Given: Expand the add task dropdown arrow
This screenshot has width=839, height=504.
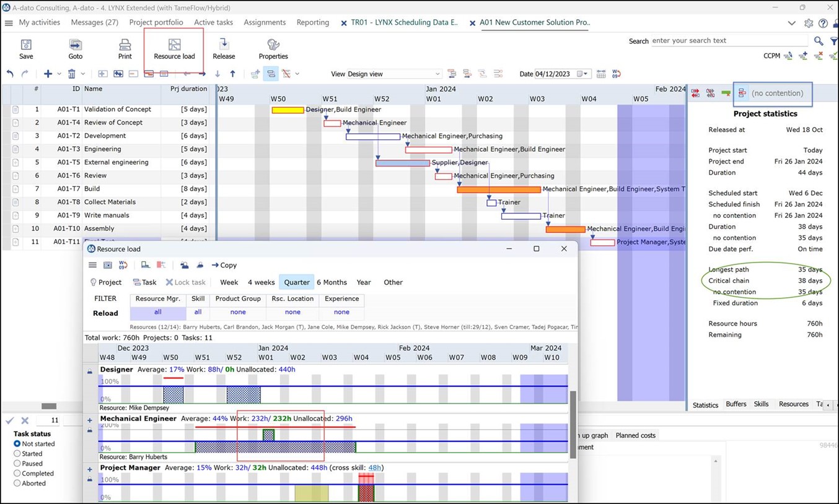Looking at the screenshot, I should 59,74.
